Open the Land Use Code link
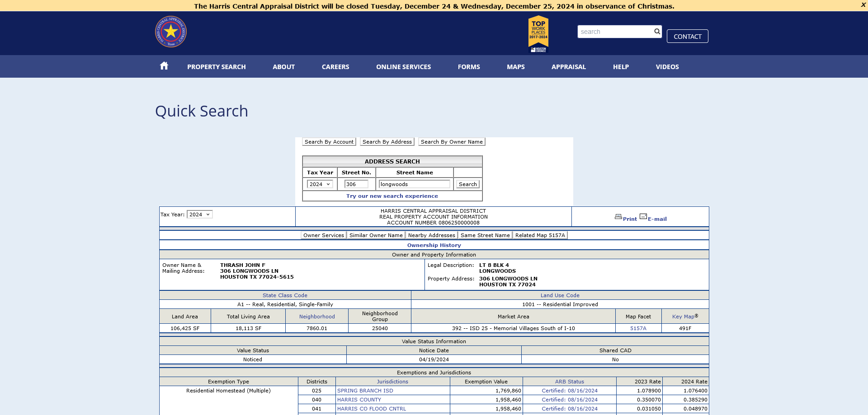Viewport: 868px width, 415px height. coord(560,295)
